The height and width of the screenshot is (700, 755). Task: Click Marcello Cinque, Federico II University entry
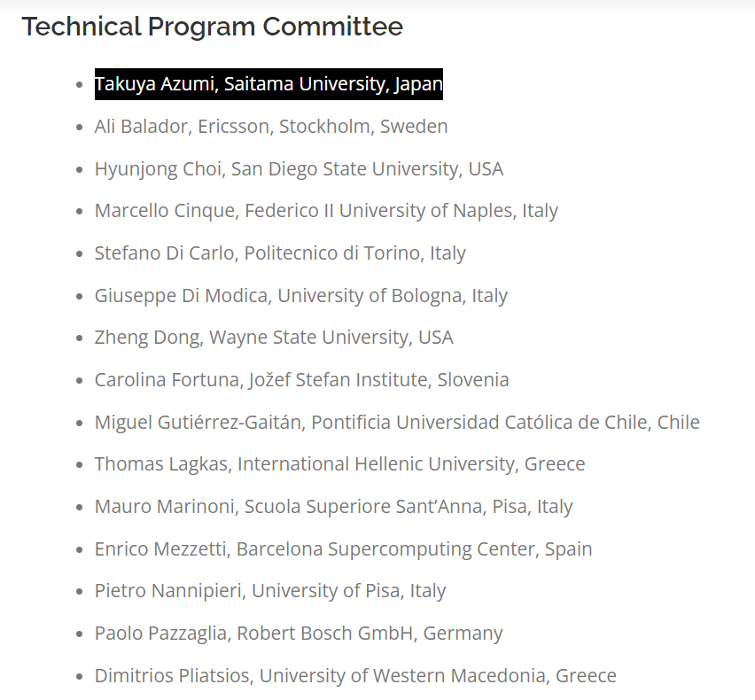click(326, 211)
